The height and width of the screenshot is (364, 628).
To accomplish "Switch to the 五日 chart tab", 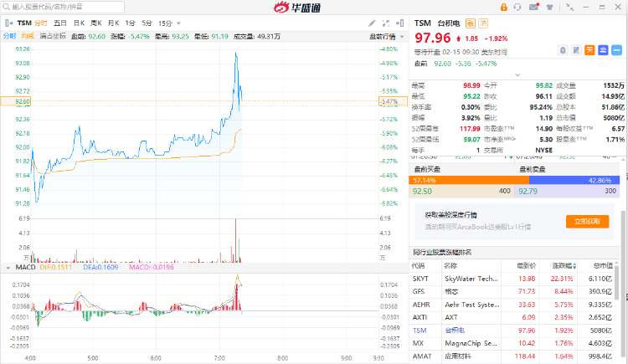I will click(x=60, y=23).
